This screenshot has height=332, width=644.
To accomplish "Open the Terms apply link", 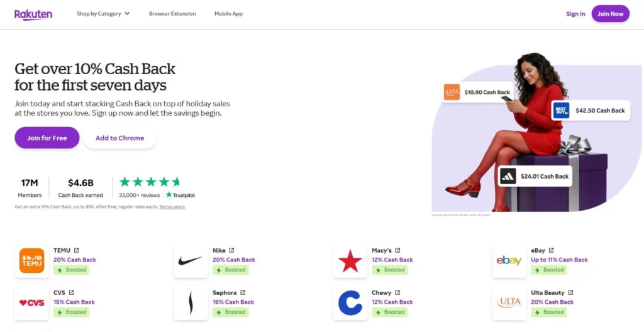I will tap(172, 207).
